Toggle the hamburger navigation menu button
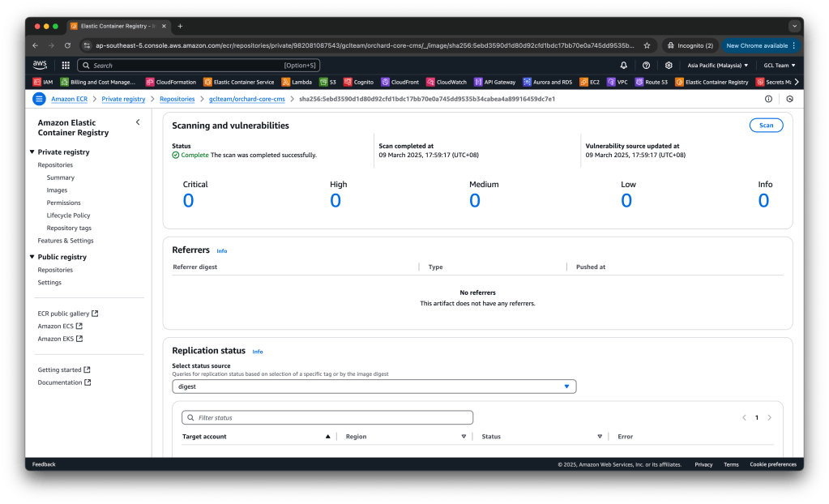Image resolution: width=829 pixels, height=504 pixels. (39, 99)
